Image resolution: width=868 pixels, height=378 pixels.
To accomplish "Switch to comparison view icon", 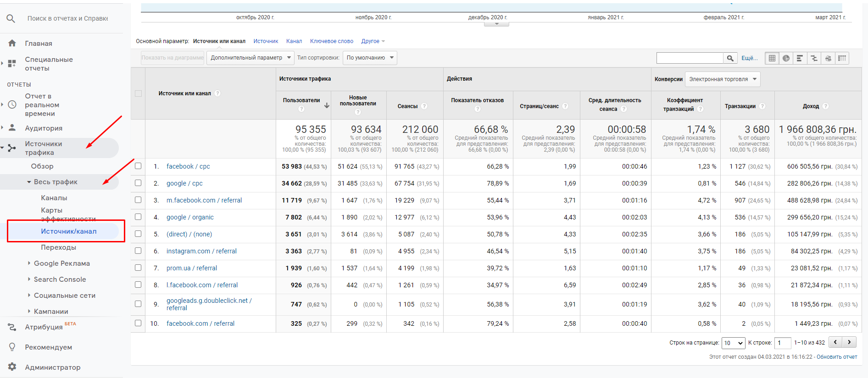I will pos(814,58).
